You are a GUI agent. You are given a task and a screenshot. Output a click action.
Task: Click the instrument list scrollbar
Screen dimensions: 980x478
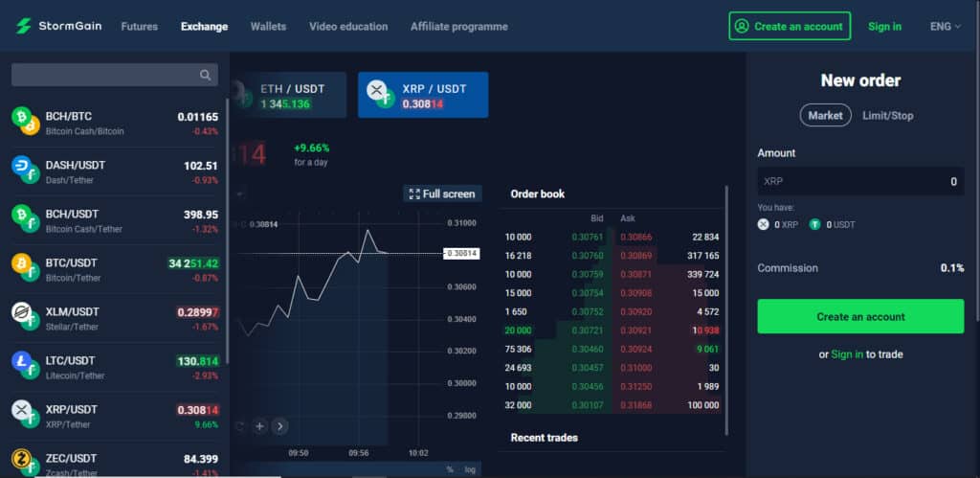(x=227, y=232)
